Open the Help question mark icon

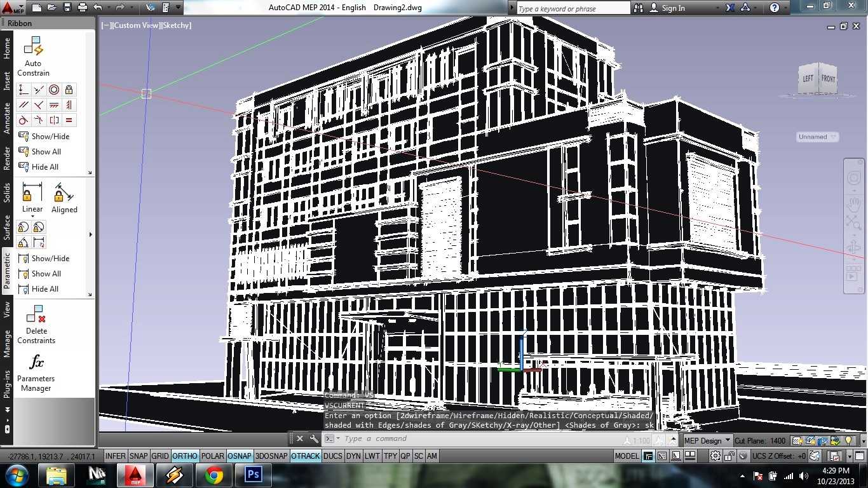coord(774,8)
